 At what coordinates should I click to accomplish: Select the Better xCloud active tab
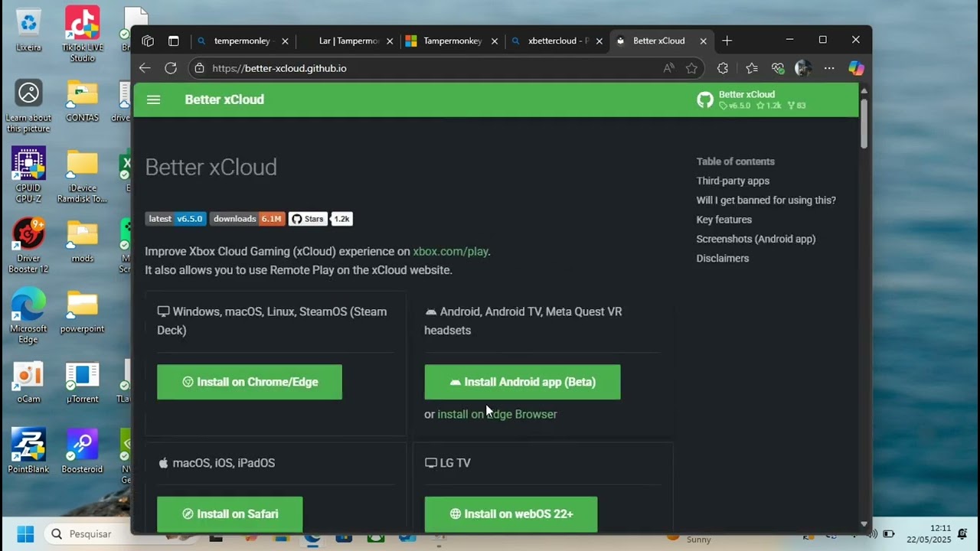pyautogui.click(x=660, y=41)
